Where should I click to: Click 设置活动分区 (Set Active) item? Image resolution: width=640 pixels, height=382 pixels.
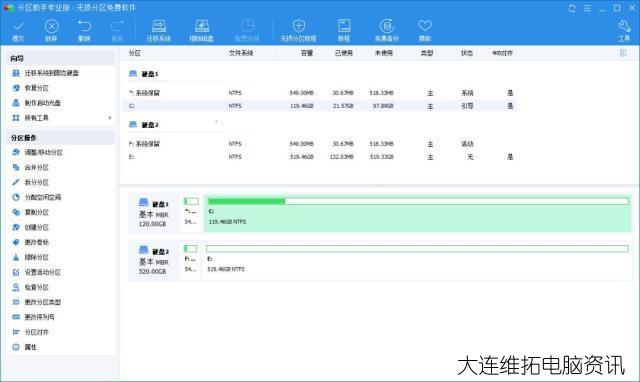(x=42, y=272)
